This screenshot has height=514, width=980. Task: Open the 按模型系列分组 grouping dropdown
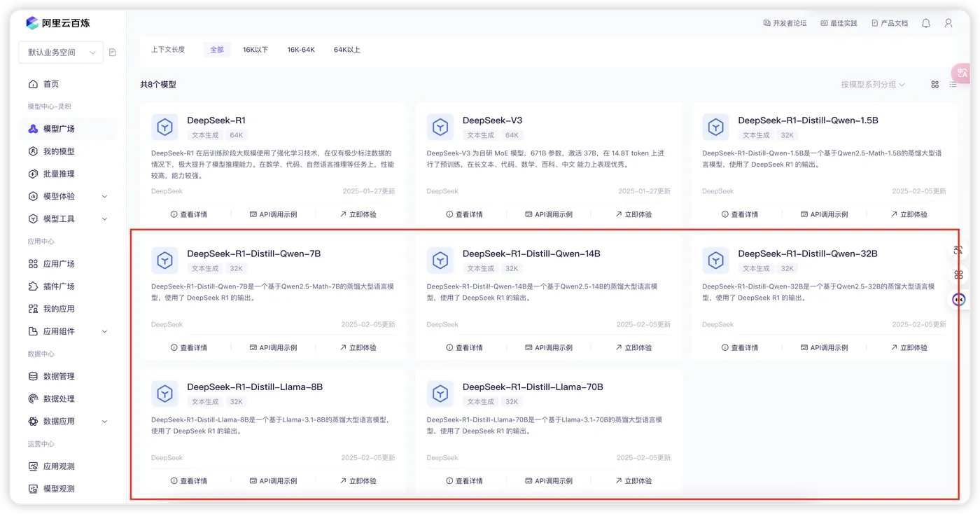point(873,85)
